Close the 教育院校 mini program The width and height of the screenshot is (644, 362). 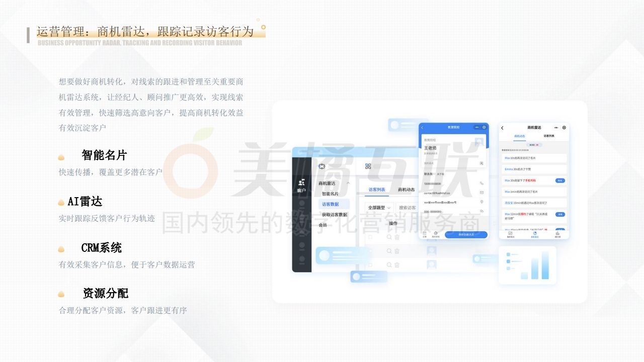(x=484, y=127)
